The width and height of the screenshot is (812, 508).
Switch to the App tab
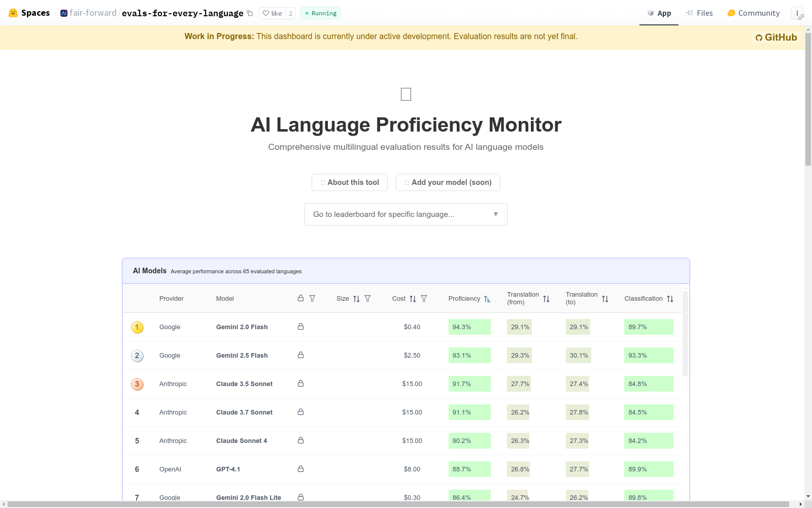[659, 13]
